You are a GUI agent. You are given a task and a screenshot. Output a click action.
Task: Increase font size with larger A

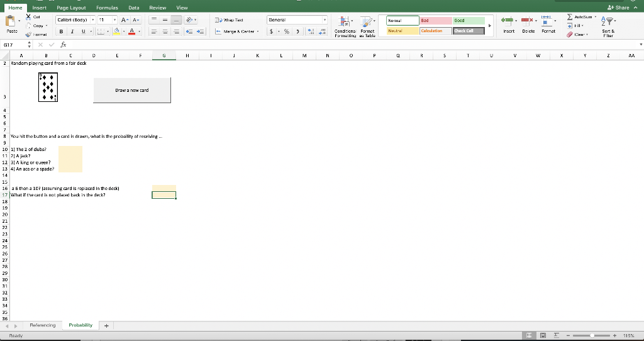coord(125,20)
